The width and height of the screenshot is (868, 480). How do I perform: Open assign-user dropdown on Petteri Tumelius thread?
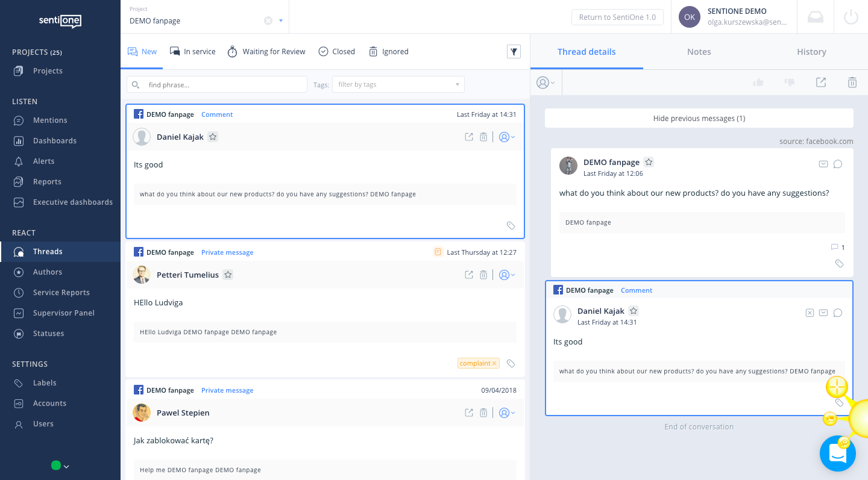point(507,275)
